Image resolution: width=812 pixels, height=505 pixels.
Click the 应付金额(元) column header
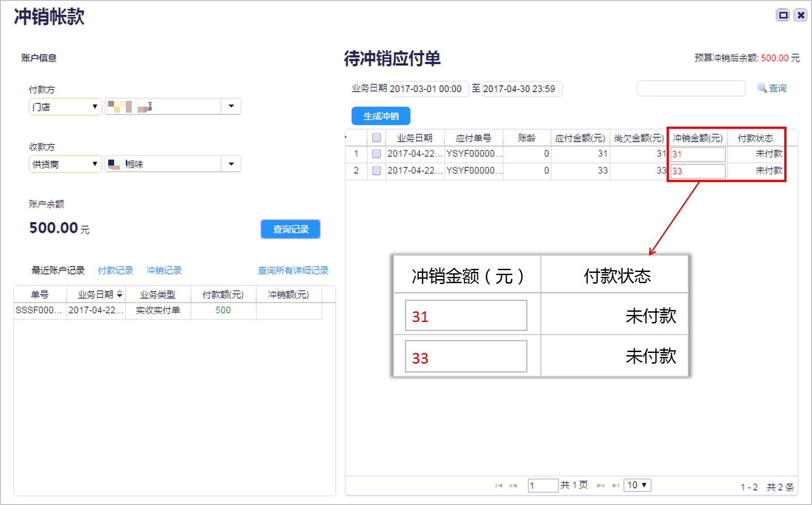[x=580, y=138]
